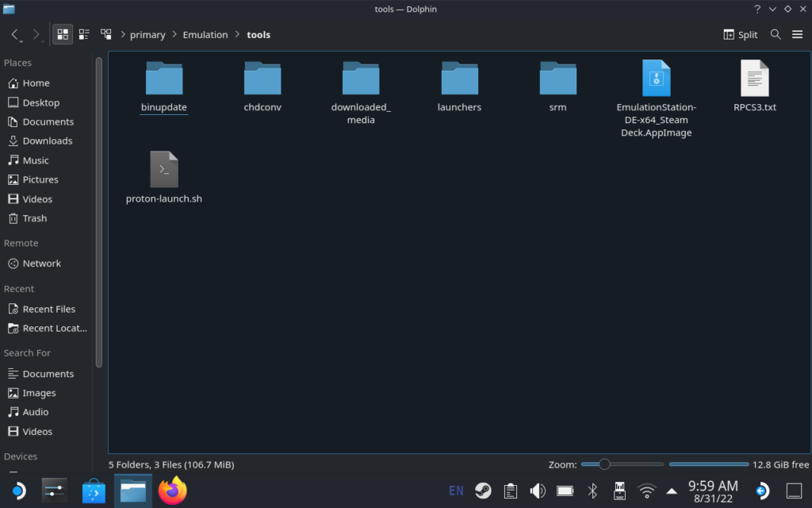Switch to Icons view mode
The image size is (812, 508).
(63, 34)
